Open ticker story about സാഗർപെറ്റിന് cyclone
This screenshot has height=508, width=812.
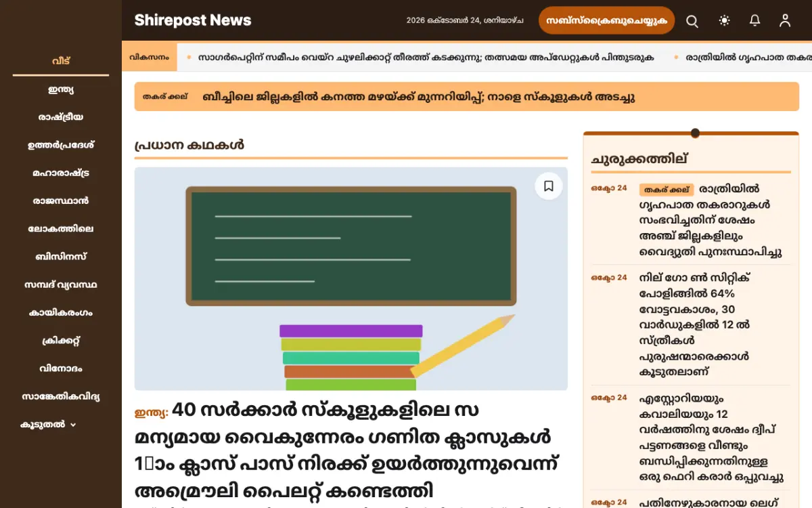426,58
